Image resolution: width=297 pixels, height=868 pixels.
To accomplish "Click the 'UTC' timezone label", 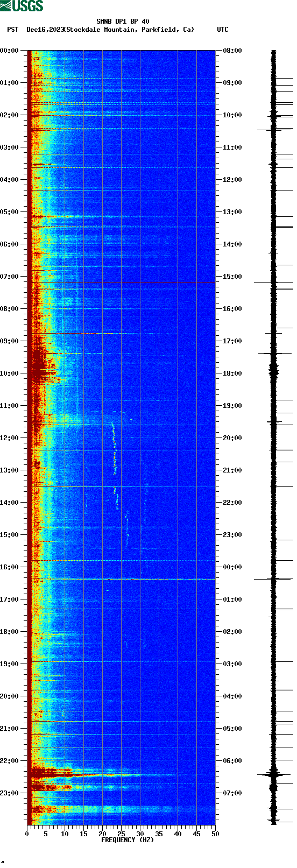I will coord(223,30).
